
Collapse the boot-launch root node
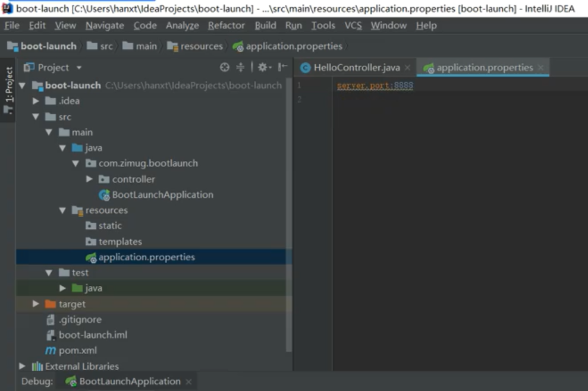tap(22, 86)
